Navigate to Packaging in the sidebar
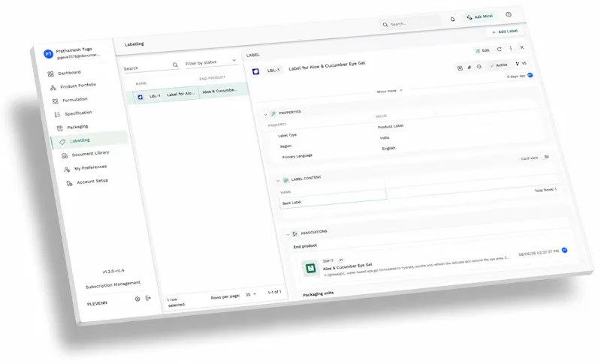The height and width of the screenshot is (364, 601). coord(77,127)
